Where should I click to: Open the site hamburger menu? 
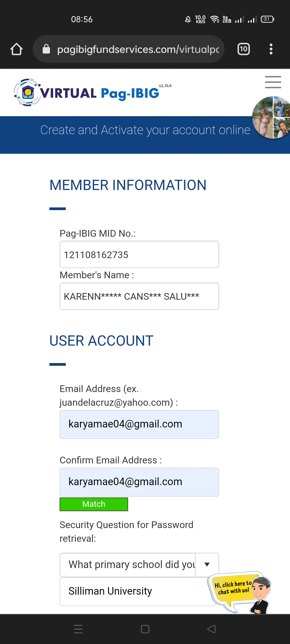coord(273,82)
